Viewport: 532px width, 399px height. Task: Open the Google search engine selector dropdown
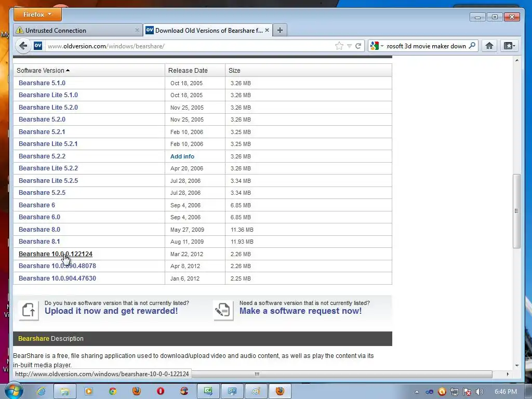point(377,46)
